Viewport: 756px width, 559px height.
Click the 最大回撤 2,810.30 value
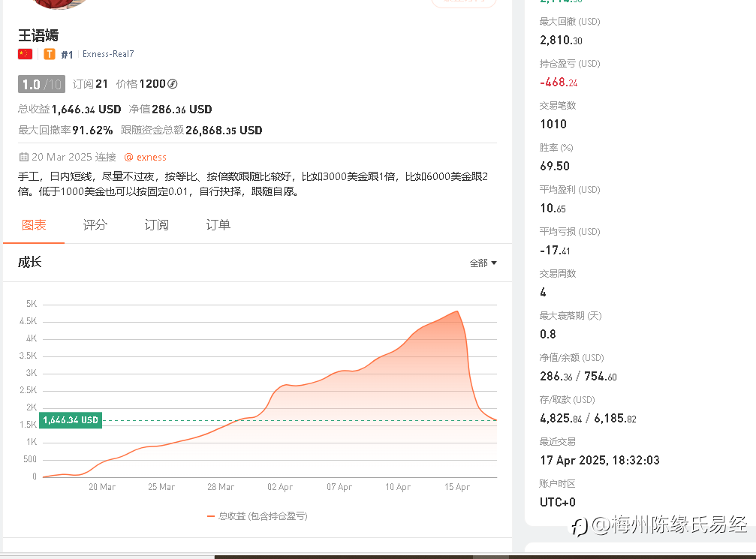point(562,40)
